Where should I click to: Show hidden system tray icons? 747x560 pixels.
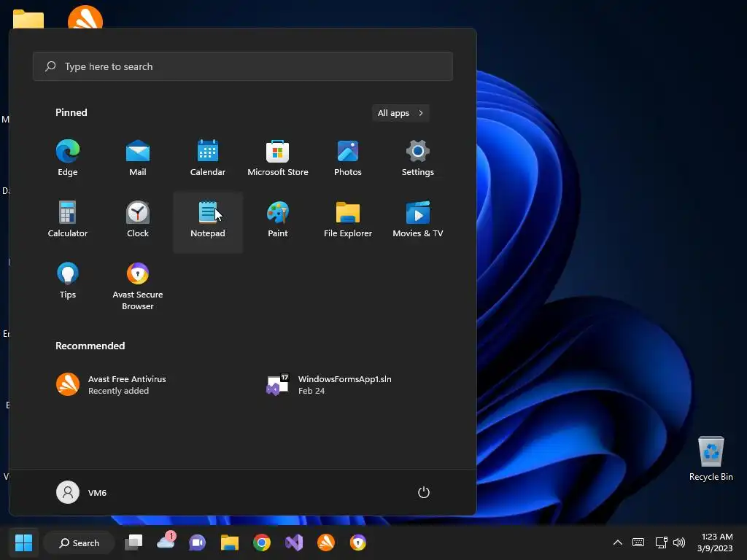[x=617, y=542]
